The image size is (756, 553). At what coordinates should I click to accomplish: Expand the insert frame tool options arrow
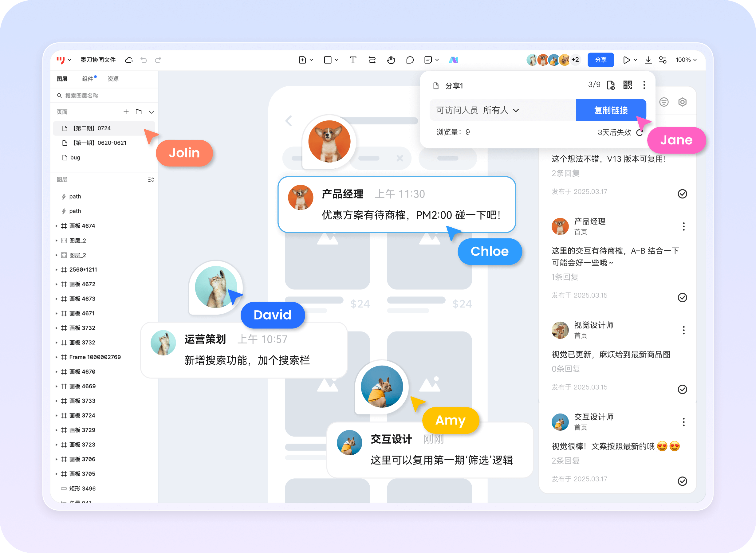[x=311, y=60]
